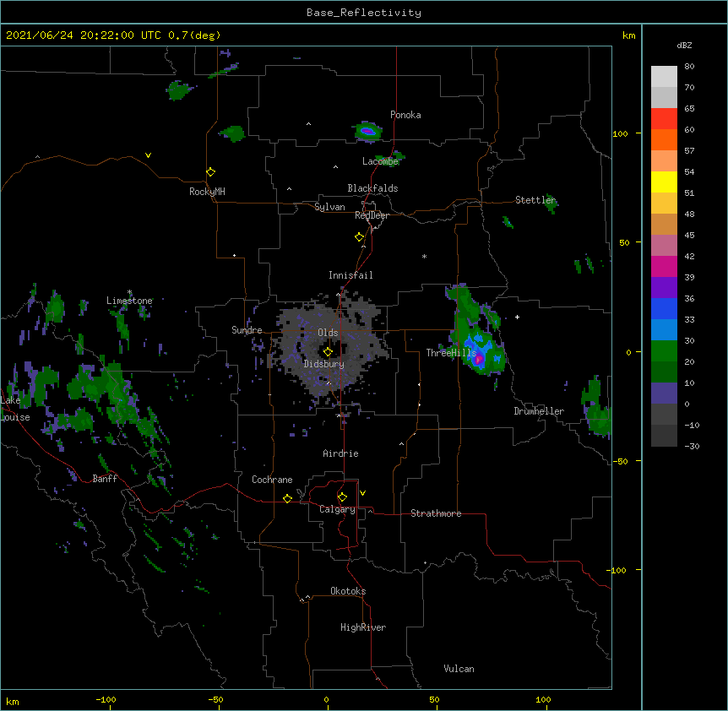The width and height of the screenshot is (728, 711).
Task: Click the Sylvan label
Action: pos(329,207)
